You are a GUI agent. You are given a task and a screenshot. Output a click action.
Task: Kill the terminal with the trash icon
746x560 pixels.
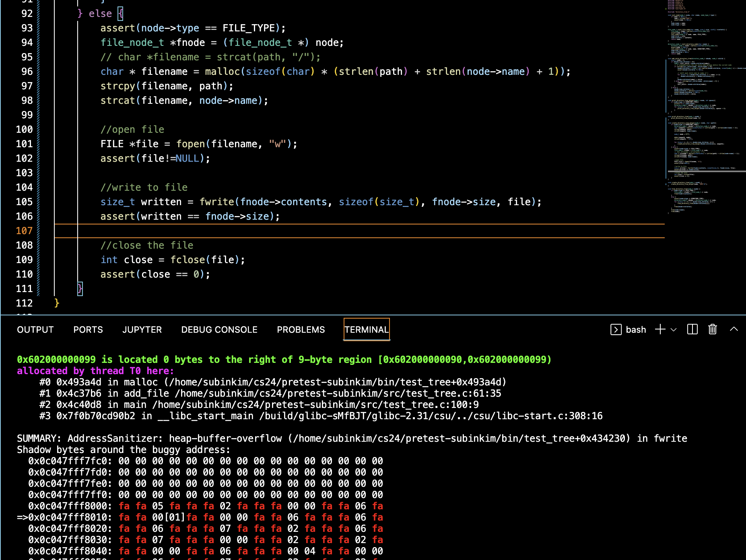coord(712,329)
